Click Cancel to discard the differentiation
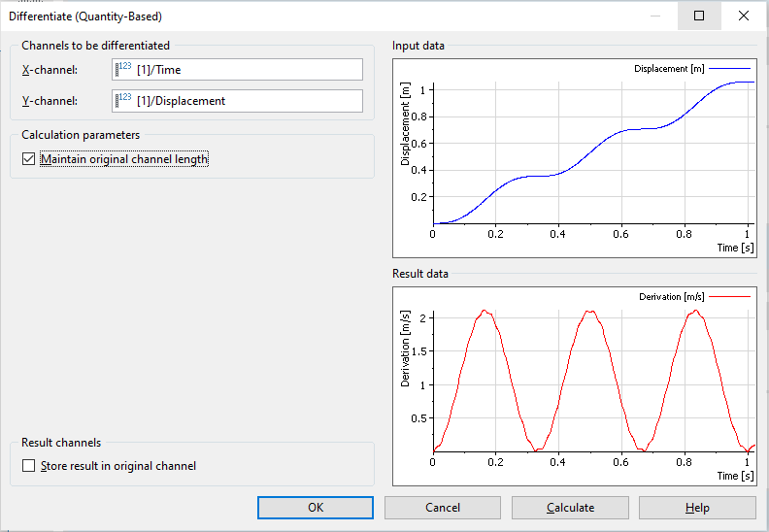 [443, 508]
